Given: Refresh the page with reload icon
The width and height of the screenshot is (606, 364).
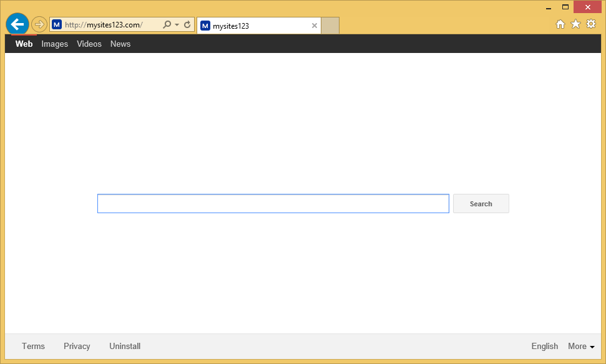Looking at the screenshot, I should click(x=187, y=25).
